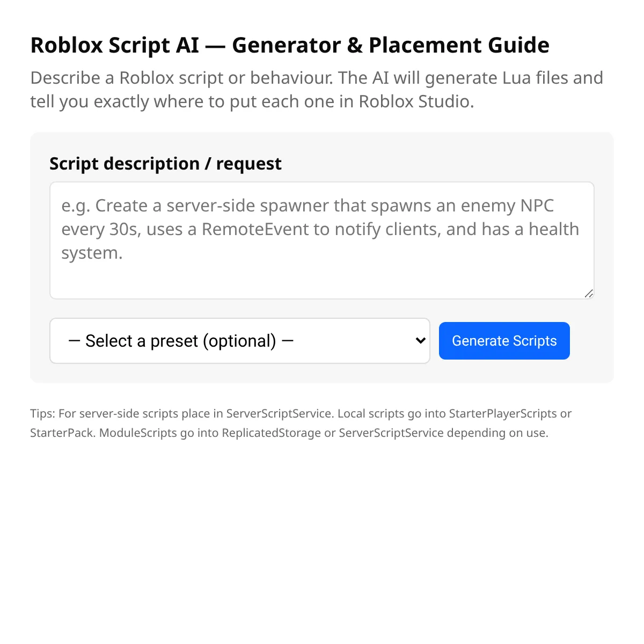Click 'Roblox Studio' in the intro paragraph

coord(416,101)
